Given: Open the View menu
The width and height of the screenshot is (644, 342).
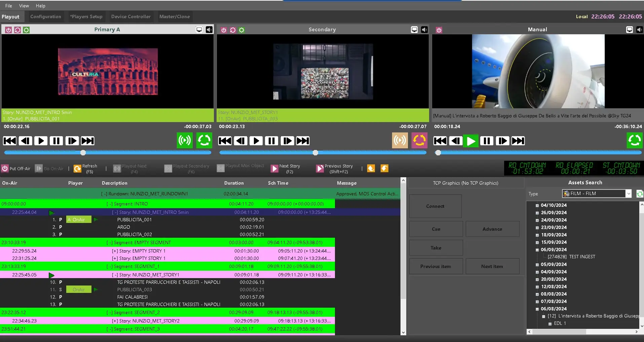Looking at the screenshot, I should 24,6.
